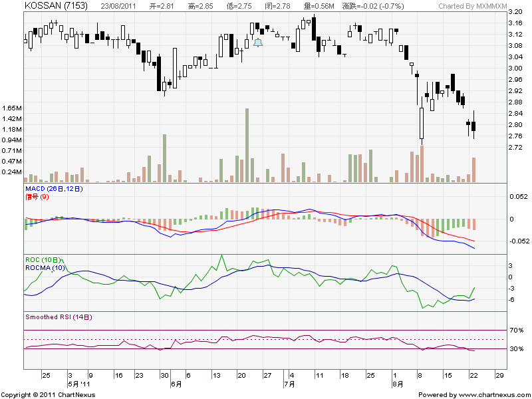Click the green ROC (10日) indicator label

point(44,259)
